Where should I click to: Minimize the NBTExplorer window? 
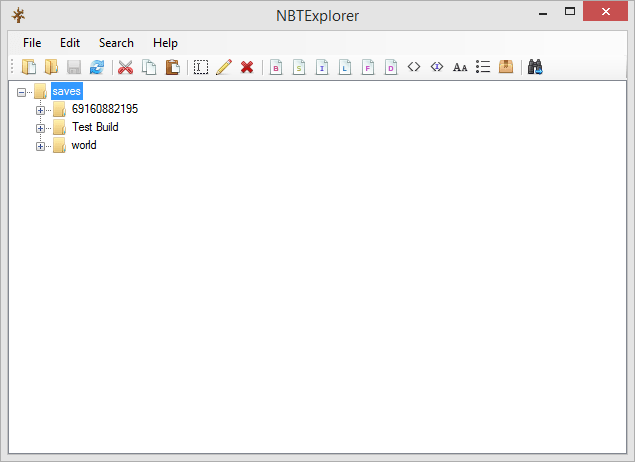[543, 12]
